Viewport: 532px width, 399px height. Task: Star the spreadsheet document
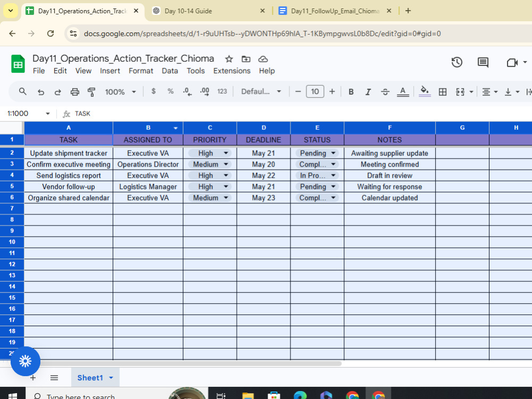click(x=229, y=59)
